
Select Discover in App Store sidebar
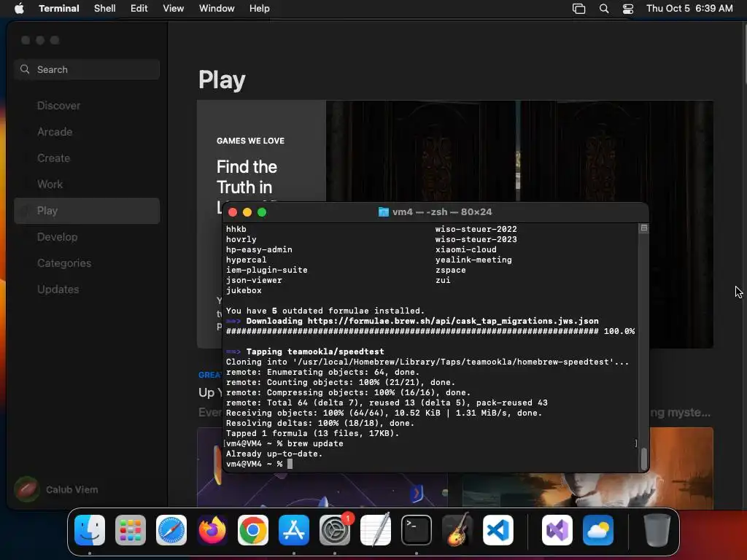(87, 106)
